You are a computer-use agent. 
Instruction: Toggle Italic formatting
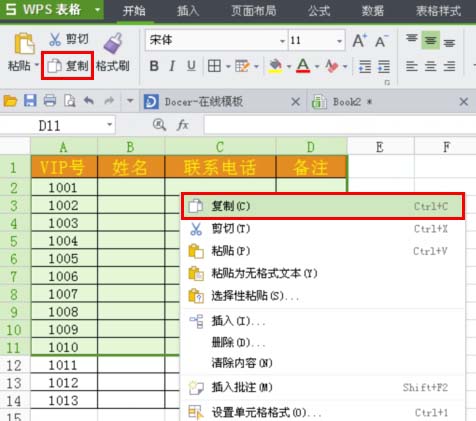pyautogui.click(x=172, y=66)
